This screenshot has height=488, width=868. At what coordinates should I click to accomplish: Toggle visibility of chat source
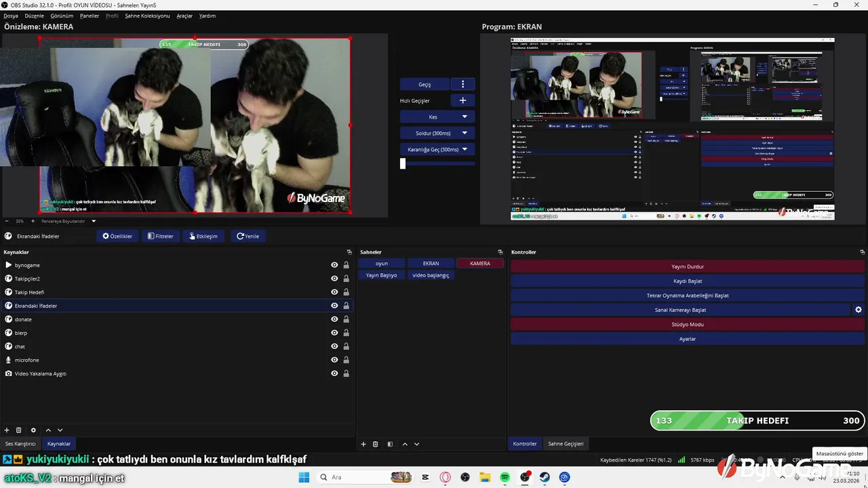tap(334, 346)
